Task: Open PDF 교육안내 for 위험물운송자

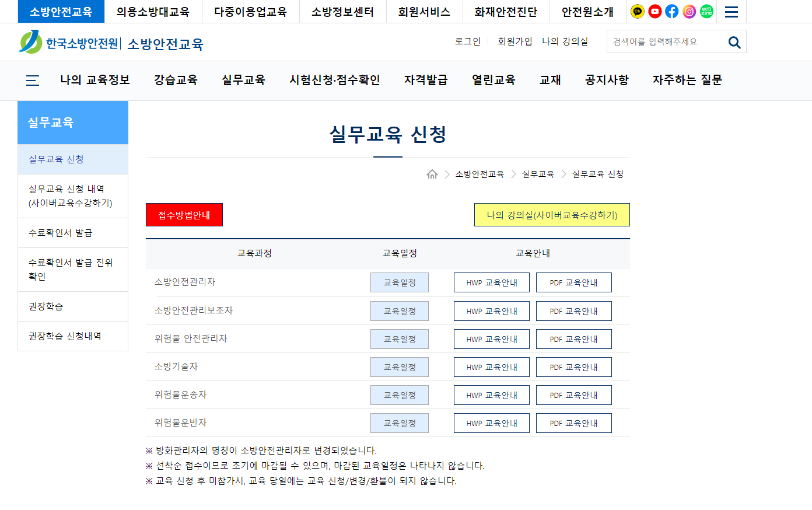Action: click(573, 394)
